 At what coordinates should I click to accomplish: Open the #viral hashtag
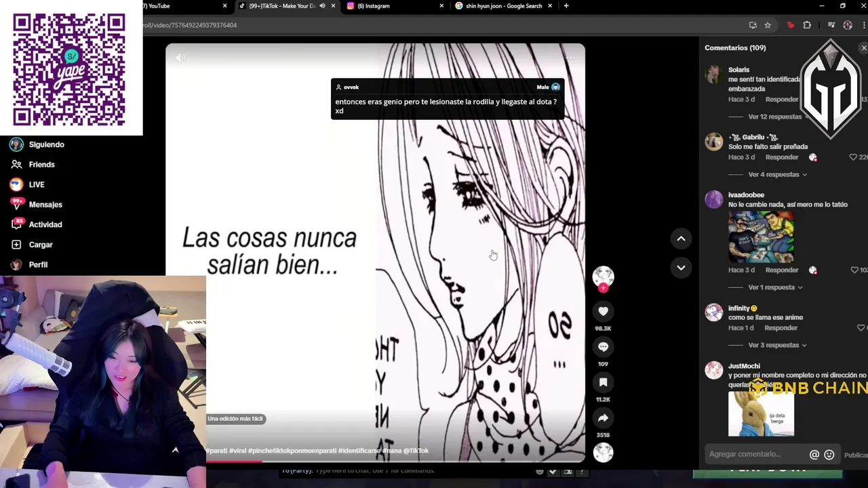[238, 451]
